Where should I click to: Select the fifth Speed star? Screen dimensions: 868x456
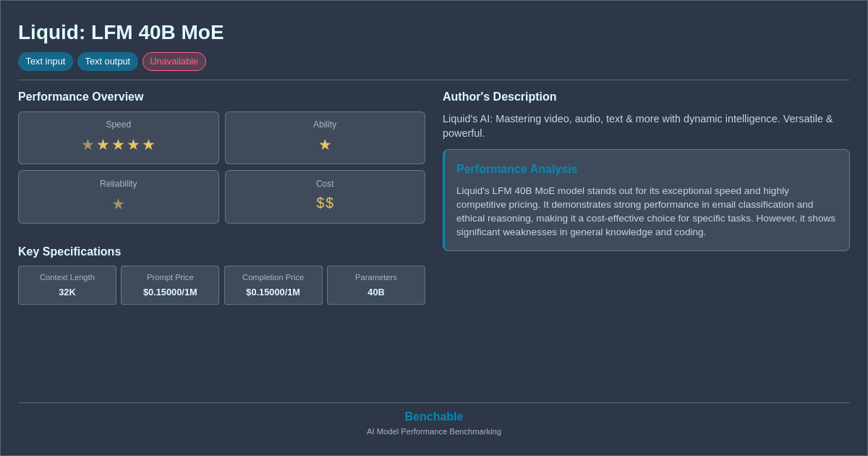[148, 144]
